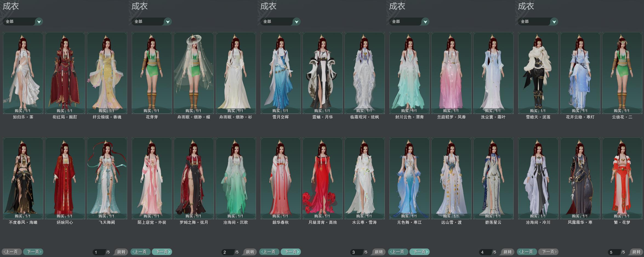Open the 全部 filter dropdown on page 3 panel
Viewport: 644px width, 257px height.
pyautogui.click(x=280, y=21)
